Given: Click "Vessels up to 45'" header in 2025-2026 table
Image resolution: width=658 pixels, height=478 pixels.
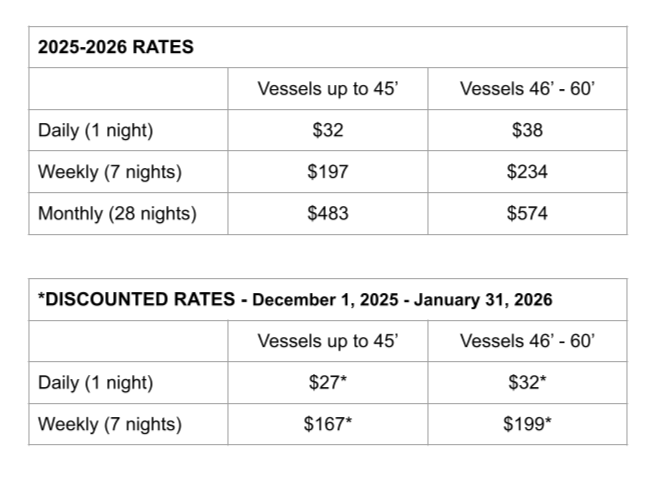Looking at the screenshot, I should pos(328,88).
